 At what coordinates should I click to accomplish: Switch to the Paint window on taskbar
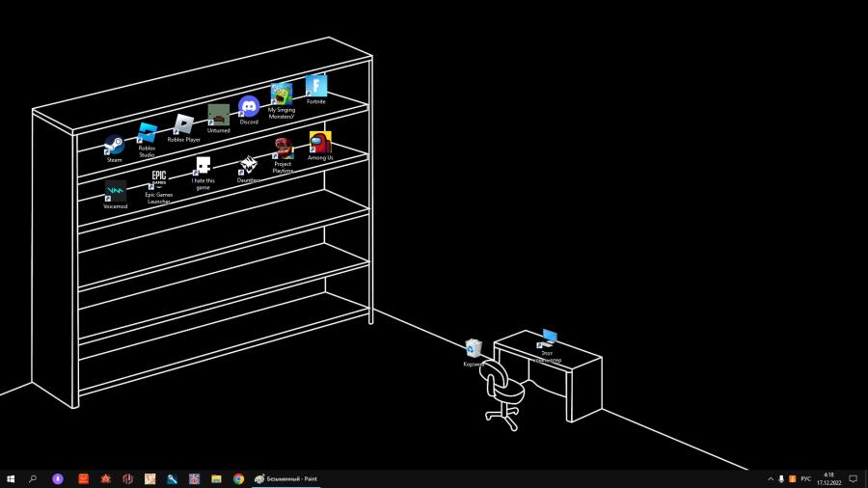point(286,478)
